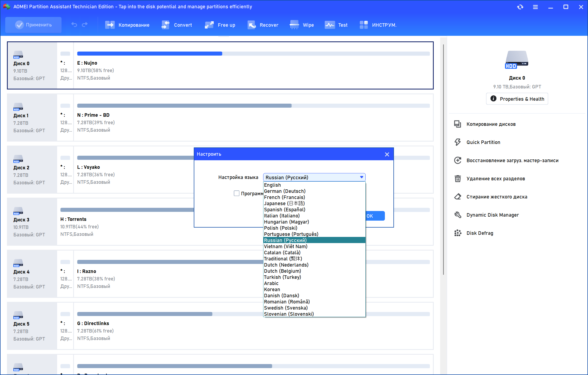Select Korean language

314,289
